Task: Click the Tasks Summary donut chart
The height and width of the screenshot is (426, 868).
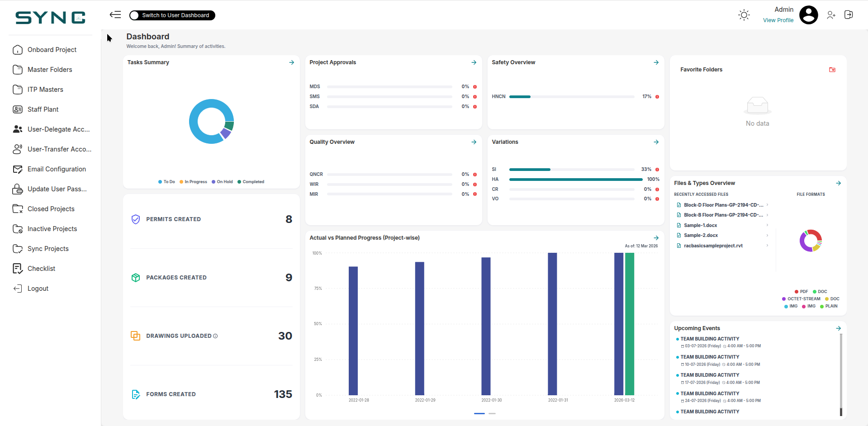Action: 211,121
